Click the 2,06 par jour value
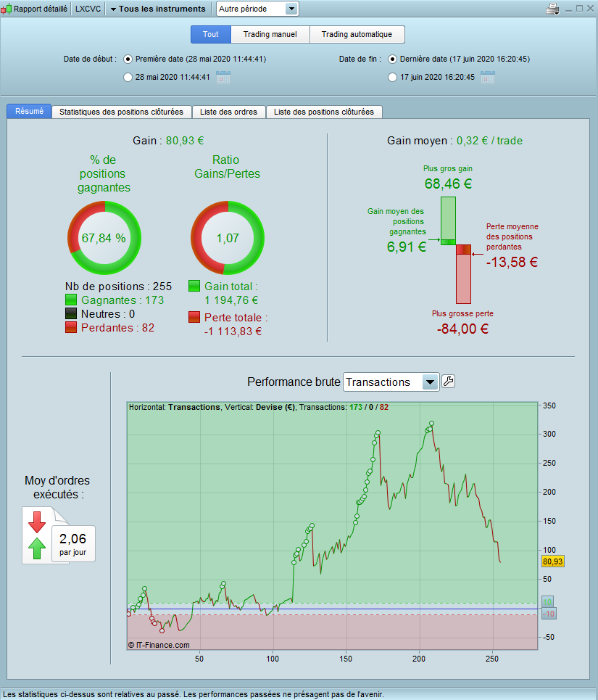598x700 pixels. (73, 544)
